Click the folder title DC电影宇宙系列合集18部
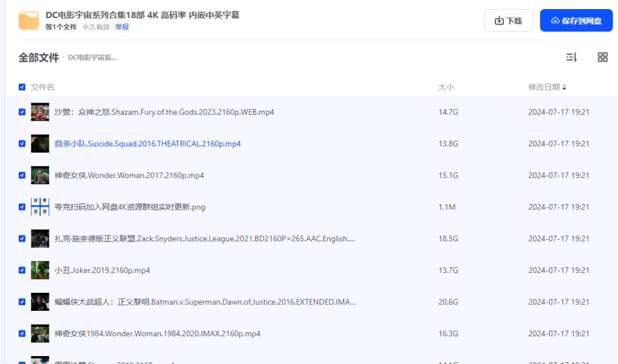This screenshot has width=618, height=364. [x=142, y=15]
